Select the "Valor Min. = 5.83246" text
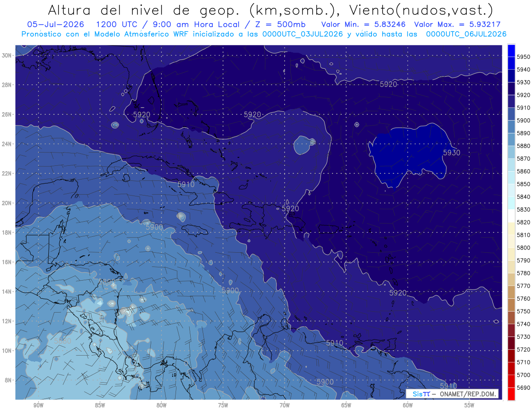Image resolution: width=532 pixels, height=411 pixels. (364, 24)
